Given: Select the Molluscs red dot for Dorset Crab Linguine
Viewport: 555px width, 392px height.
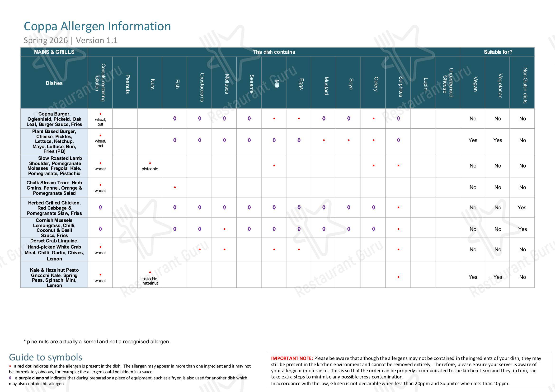Looking at the screenshot, I should 225,249.
